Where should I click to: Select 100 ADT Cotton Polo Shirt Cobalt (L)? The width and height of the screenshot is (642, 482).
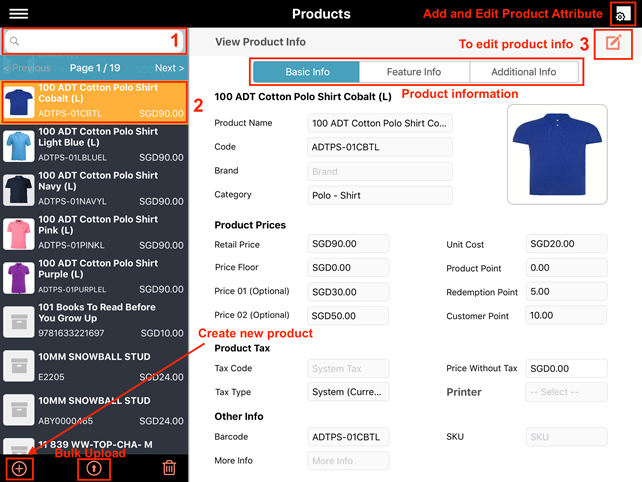[x=94, y=102]
